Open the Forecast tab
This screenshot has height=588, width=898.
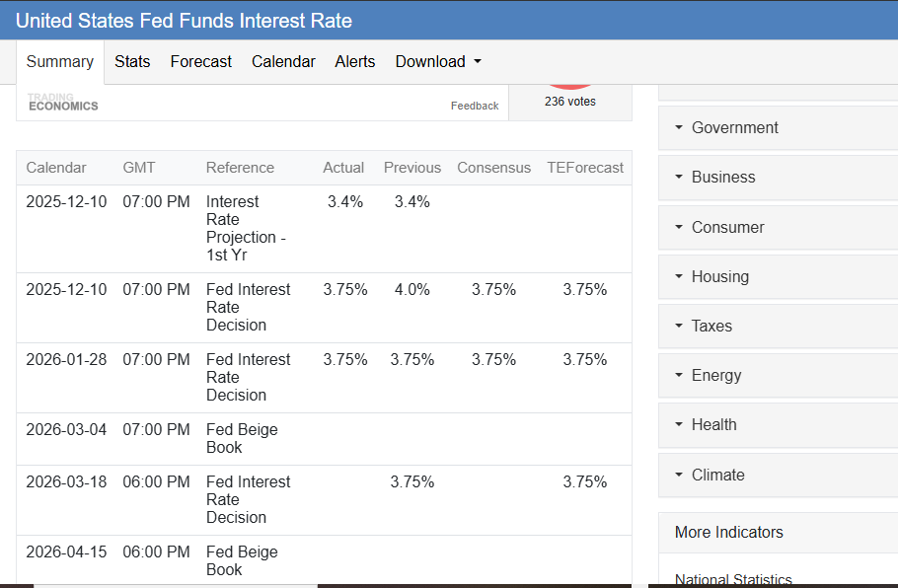[x=201, y=61]
